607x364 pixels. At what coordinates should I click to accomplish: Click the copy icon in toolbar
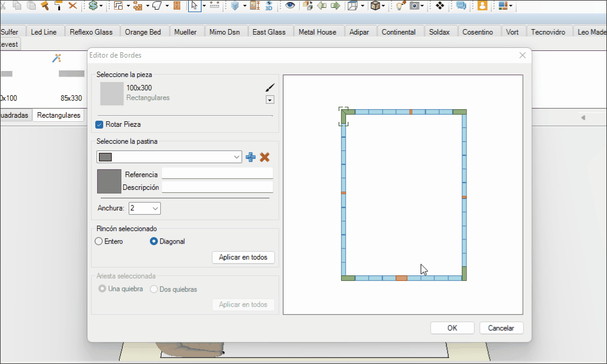pyautogui.click(x=16, y=5)
